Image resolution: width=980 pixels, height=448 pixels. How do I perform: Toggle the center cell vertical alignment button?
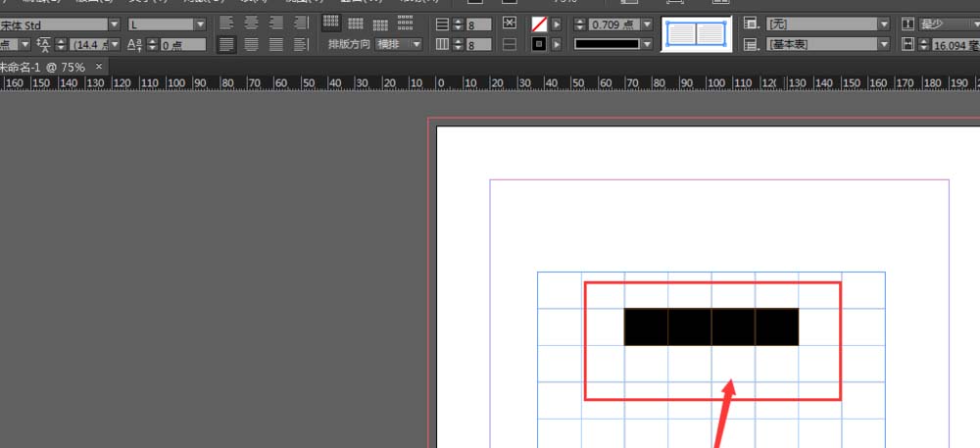coord(356,23)
